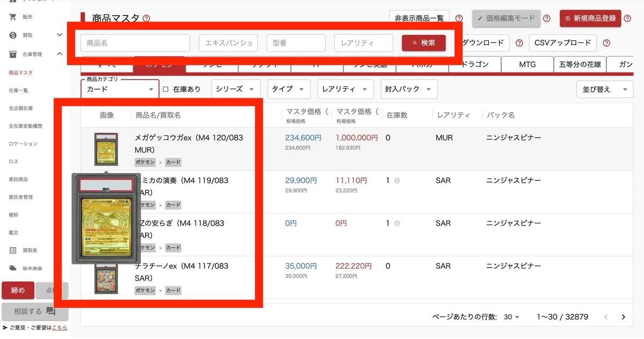The image size is (644, 339).
Task: Go to next page of results
Action: [x=623, y=317]
